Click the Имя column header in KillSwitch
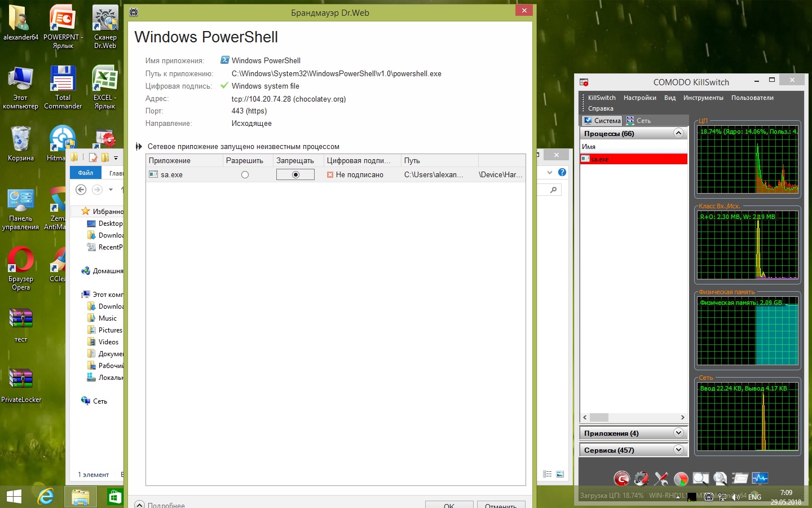This screenshot has height=508, width=812. [634, 147]
